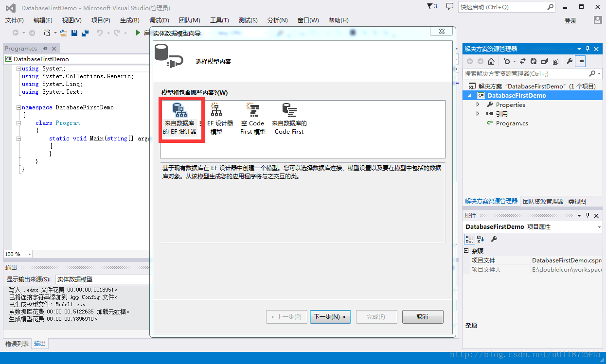Collapse the 杂项 property category
606x364 pixels.
tap(466, 251)
